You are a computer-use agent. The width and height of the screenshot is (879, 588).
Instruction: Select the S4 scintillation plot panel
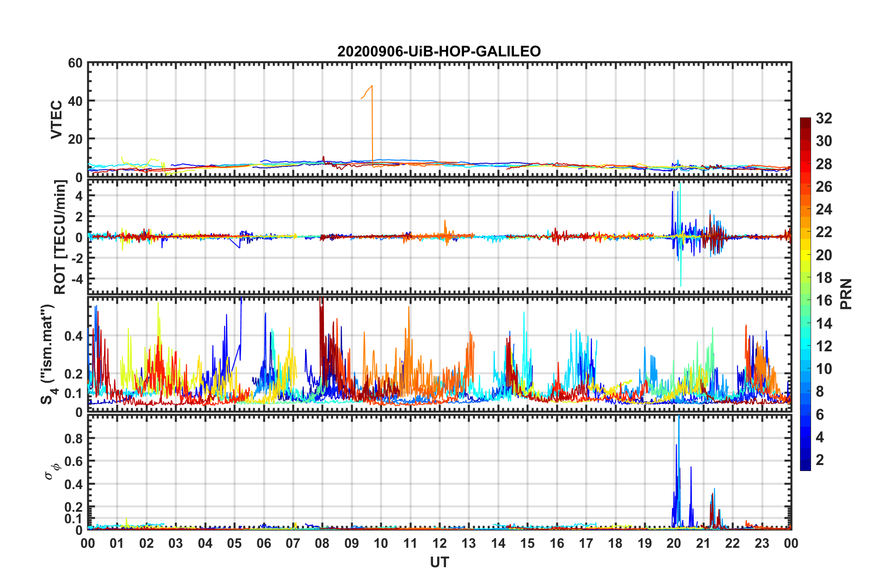click(439, 355)
